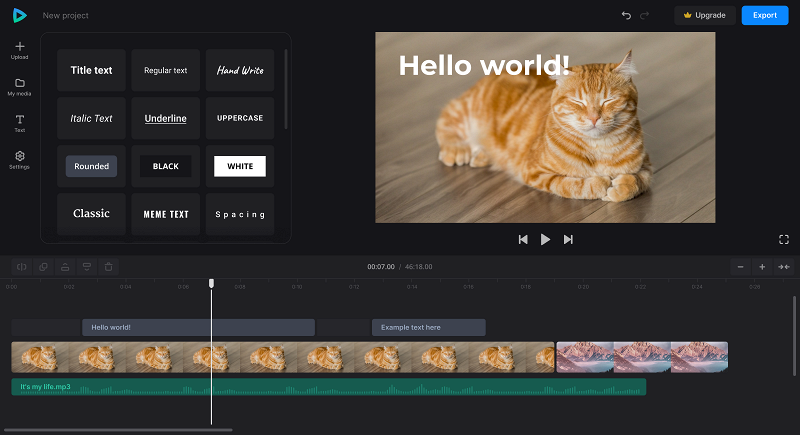Add Classic text preset
Viewport: 800px width, 435px height.
coord(91,214)
